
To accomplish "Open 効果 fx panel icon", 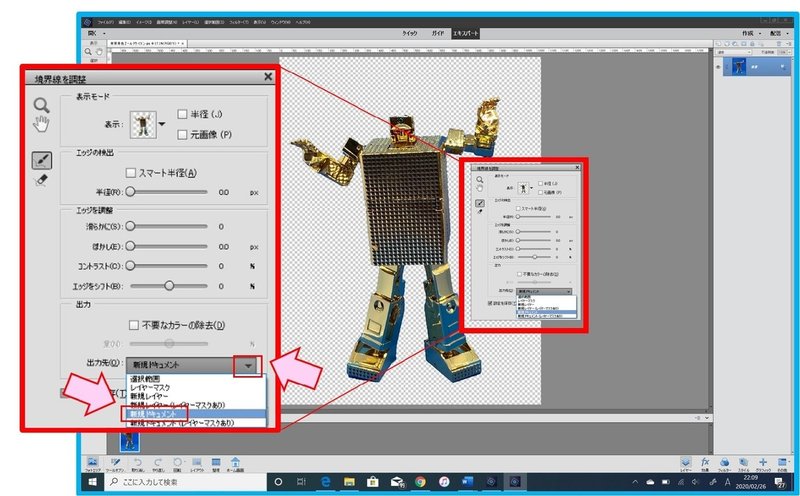I will pos(705,463).
